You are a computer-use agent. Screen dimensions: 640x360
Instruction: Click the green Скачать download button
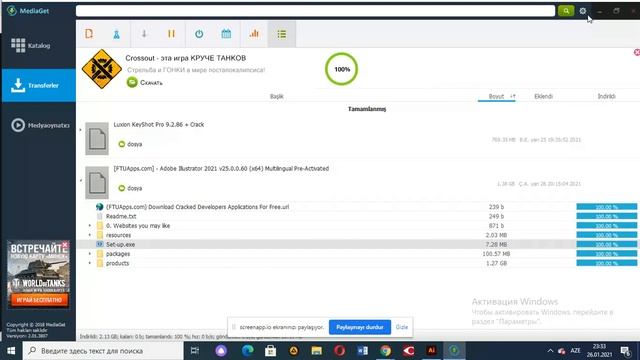(144, 82)
